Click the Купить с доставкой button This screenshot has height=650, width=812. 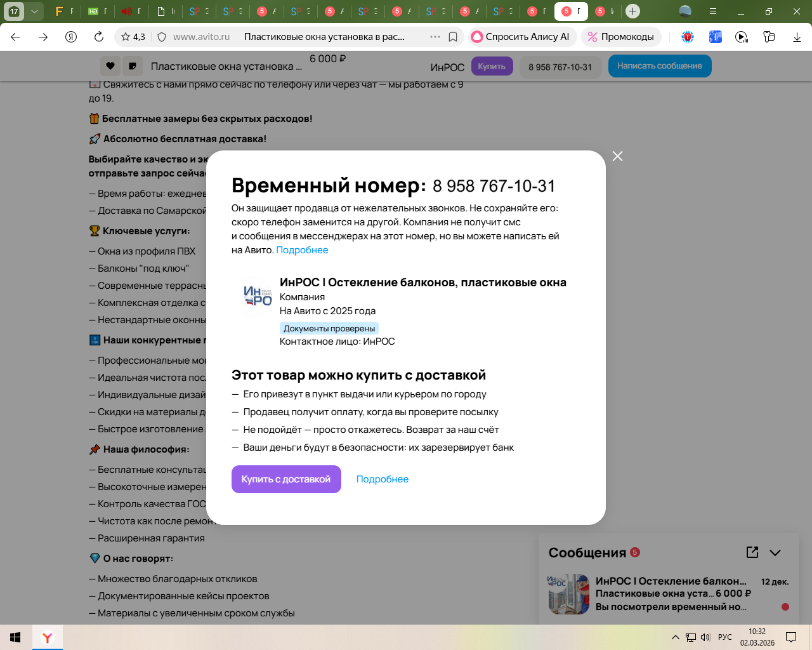[x=286, y=479]
